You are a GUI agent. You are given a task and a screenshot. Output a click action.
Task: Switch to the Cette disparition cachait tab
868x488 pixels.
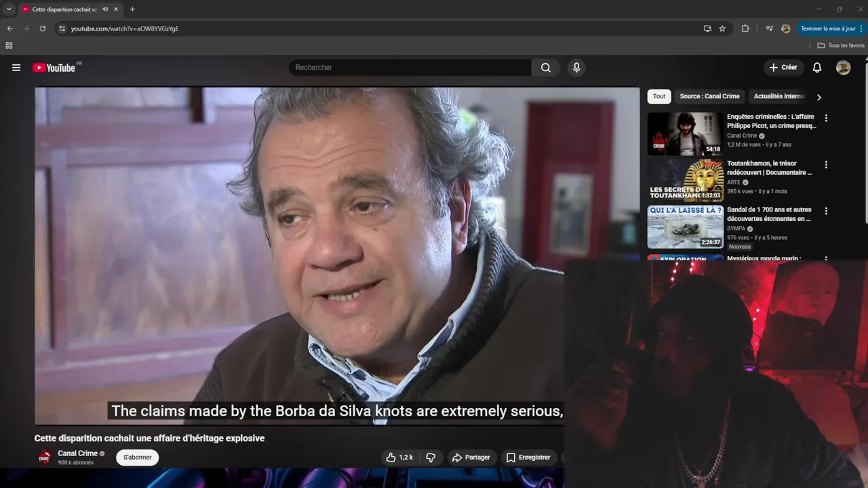click(65, 9)
